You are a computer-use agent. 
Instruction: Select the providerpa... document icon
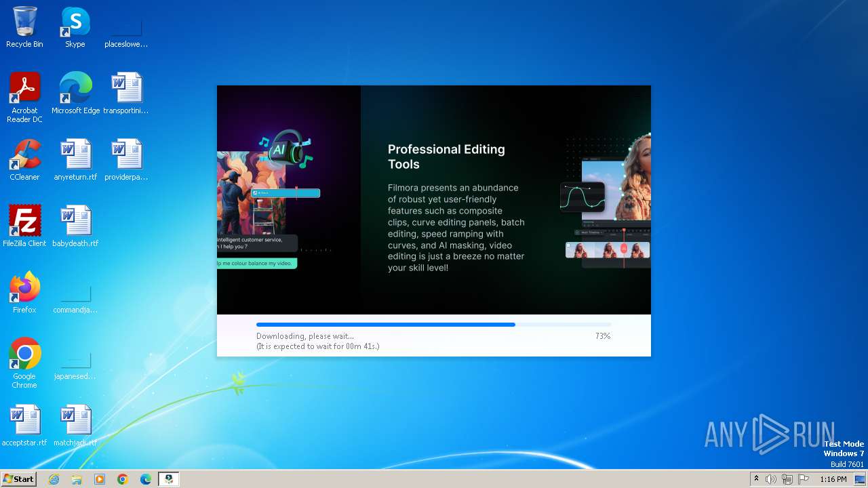[126, 160]
